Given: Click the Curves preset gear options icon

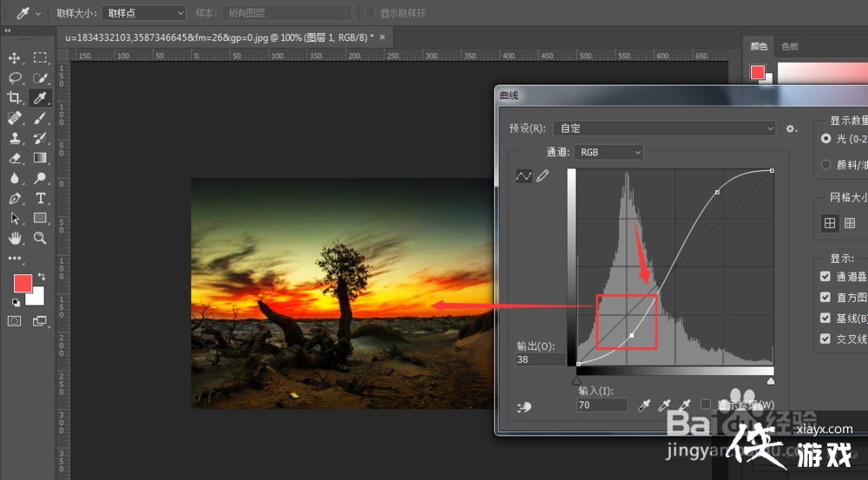Looking at the screenshot, I should pos(791,128).
